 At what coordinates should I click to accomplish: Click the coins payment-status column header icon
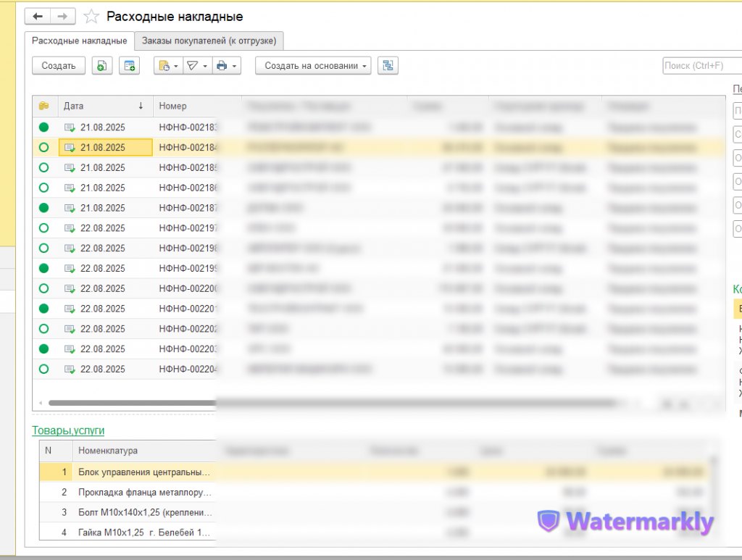coord(44,106)
